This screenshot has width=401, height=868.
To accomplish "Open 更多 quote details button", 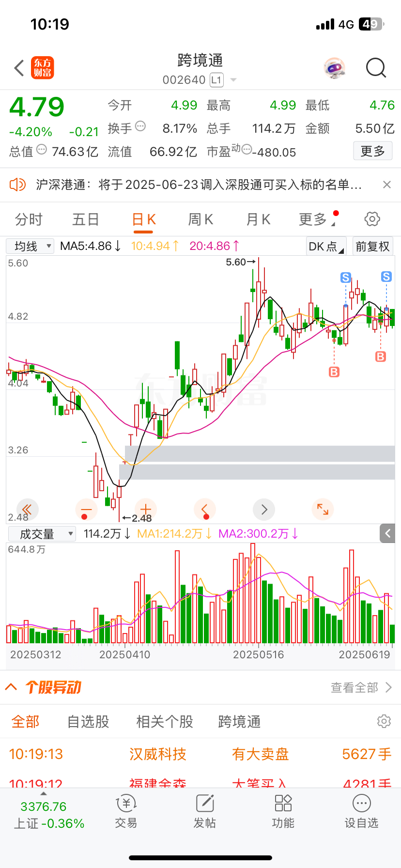I will 372,151.
